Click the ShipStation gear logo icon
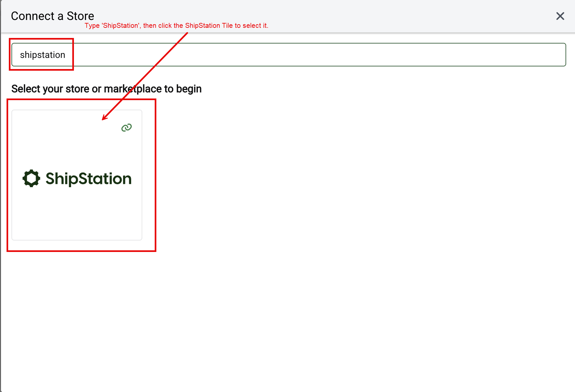575x392 pixels. (x=31, y=178)
